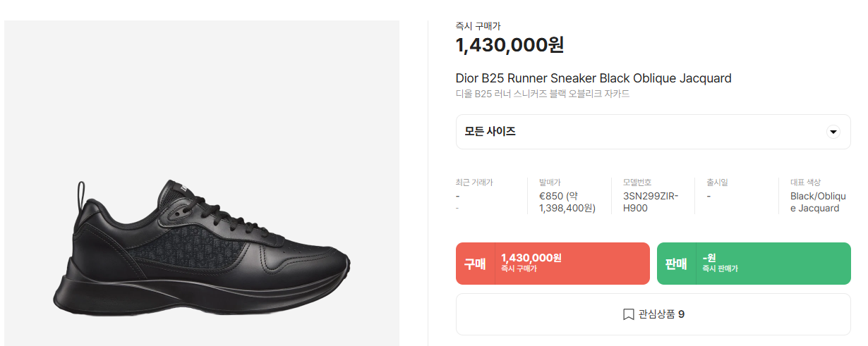Click 즉시 판매가 text in green button
Viewport: 868px width, 346px height.
click(x=721, y=269)
